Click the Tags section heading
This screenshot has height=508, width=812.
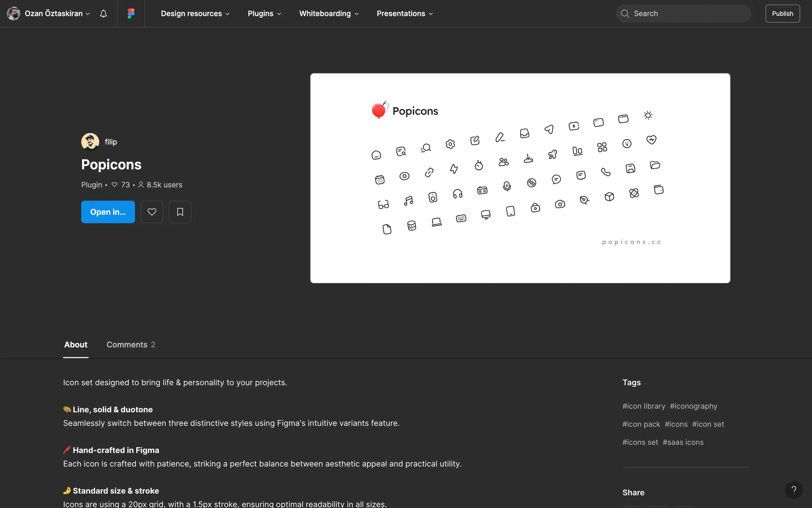click(632, 382)
